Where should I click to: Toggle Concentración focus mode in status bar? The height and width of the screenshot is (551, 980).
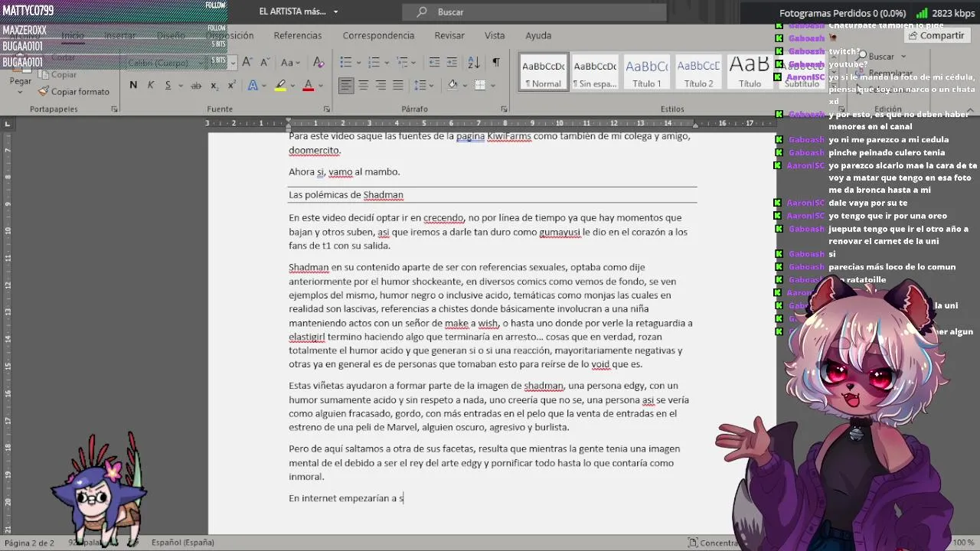(x=714, y=543)
